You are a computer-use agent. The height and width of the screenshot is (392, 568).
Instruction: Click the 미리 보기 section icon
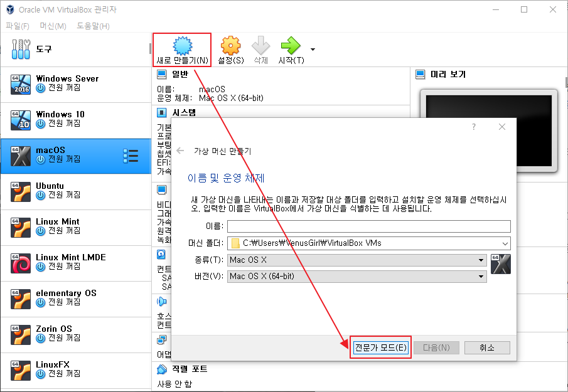click(421, 74)
